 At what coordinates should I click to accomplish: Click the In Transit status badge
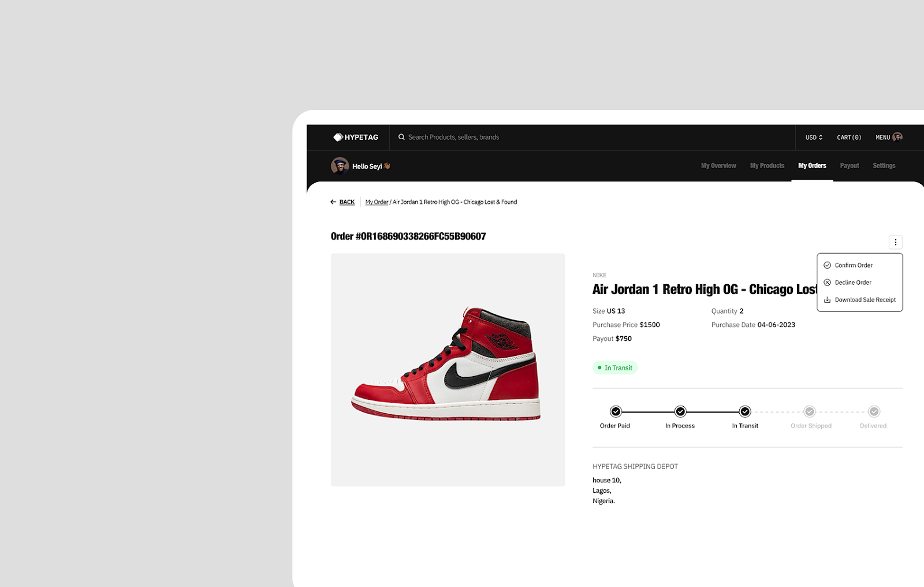pos(615,368)
